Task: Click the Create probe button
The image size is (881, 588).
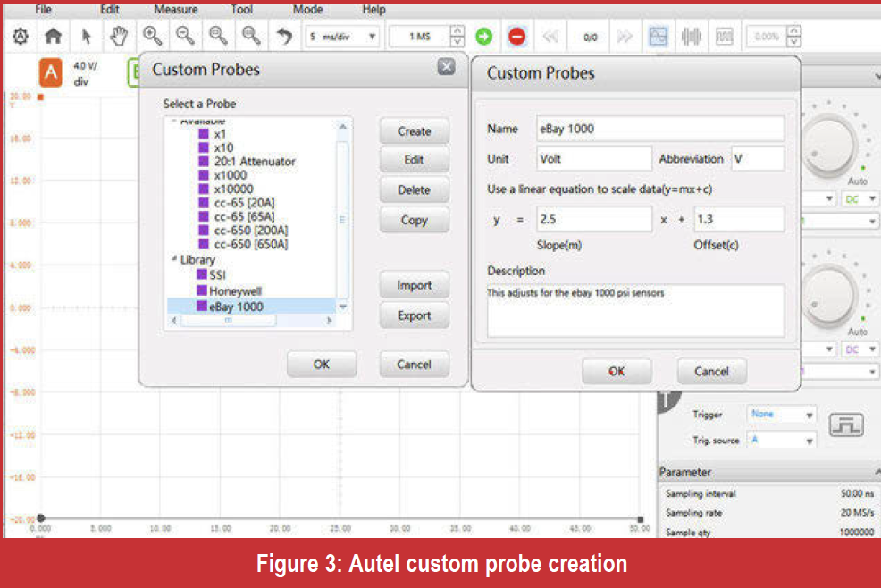Action: click(x=414, y=131)
